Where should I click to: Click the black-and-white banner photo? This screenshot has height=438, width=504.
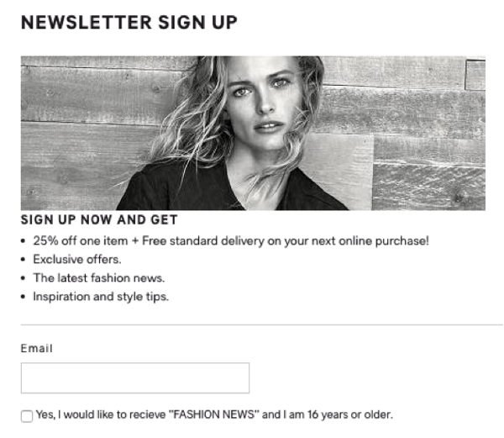[253, 133]
